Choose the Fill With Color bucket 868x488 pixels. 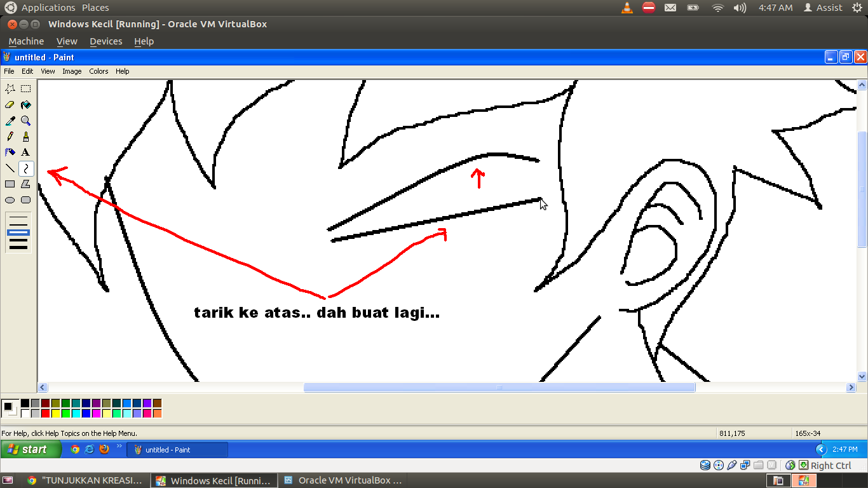point(25,105)
